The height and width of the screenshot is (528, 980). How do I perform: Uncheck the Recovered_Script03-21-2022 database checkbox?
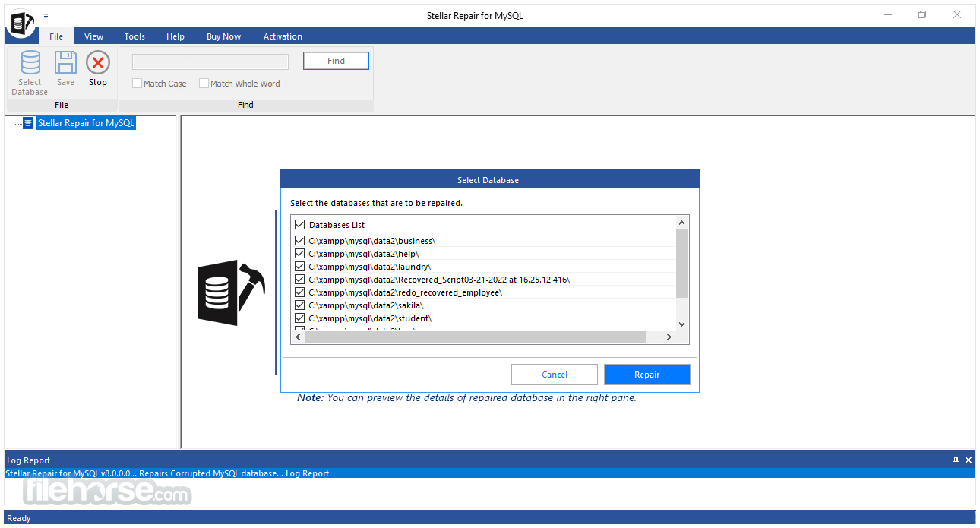tap(299, 280)
